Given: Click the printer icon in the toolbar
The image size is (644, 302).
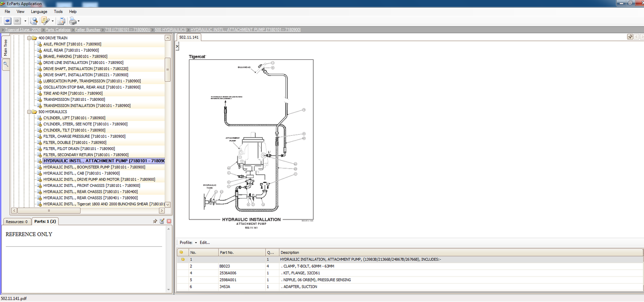Looking at the screenshot, I should [x=73, y=21].
